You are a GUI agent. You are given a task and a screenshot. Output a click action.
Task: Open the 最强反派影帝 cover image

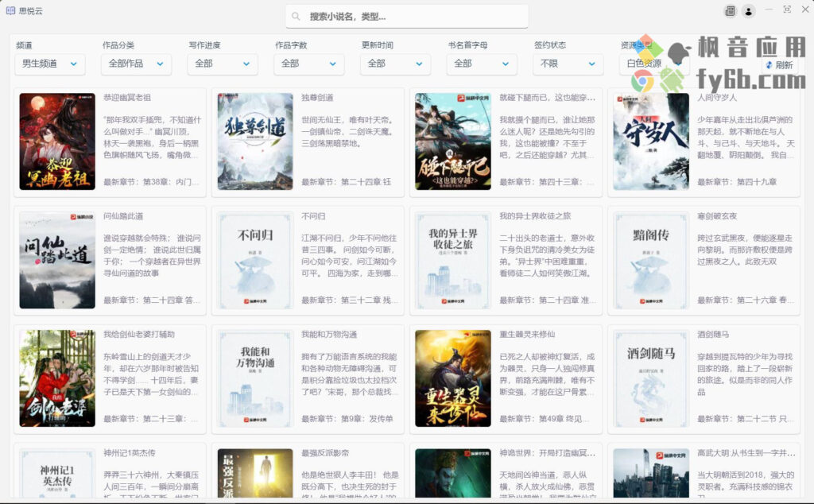tap(255, 473)
